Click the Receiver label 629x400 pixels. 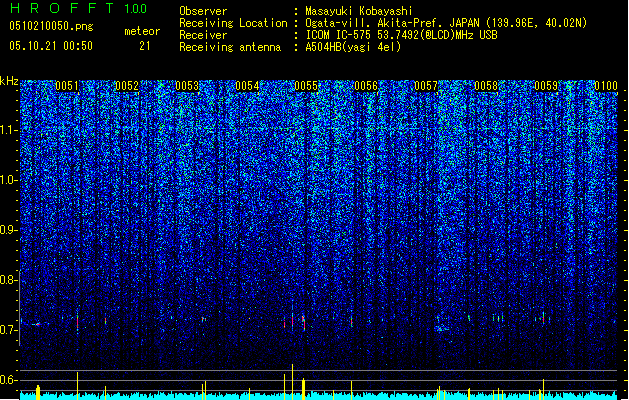203,35
